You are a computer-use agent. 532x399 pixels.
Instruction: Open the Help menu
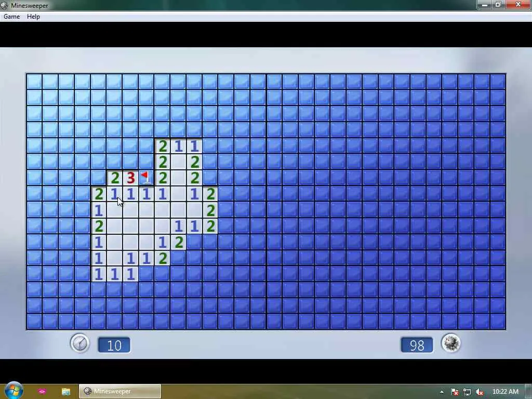(x=33, y=17)
